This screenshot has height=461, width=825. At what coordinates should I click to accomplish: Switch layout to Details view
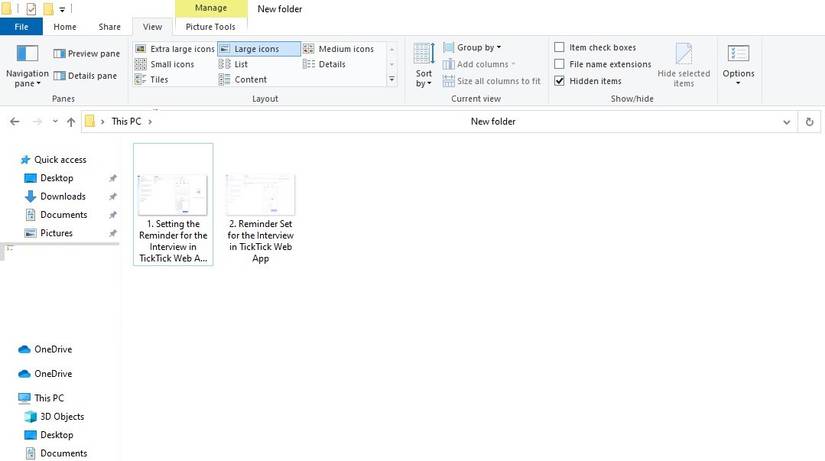(324, 64)
